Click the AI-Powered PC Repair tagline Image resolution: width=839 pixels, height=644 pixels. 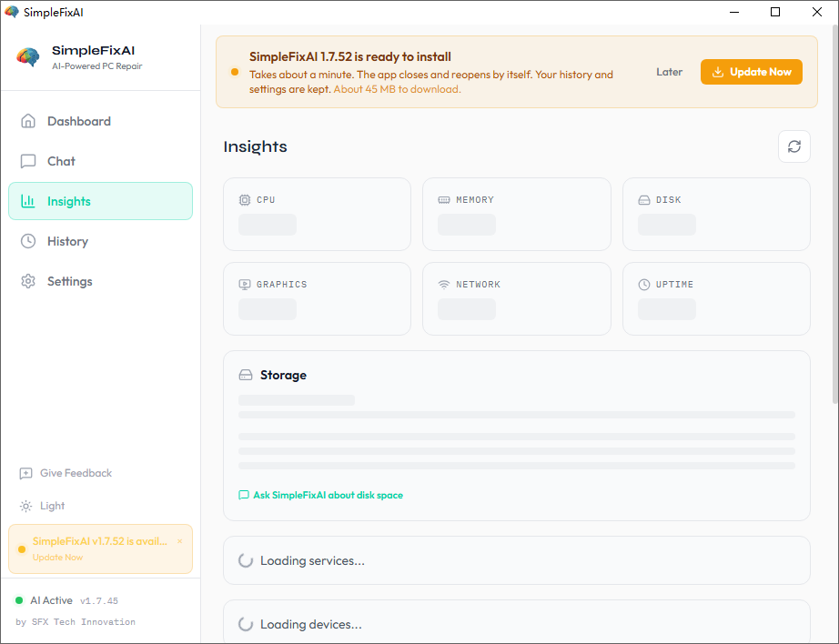[96, 66]
